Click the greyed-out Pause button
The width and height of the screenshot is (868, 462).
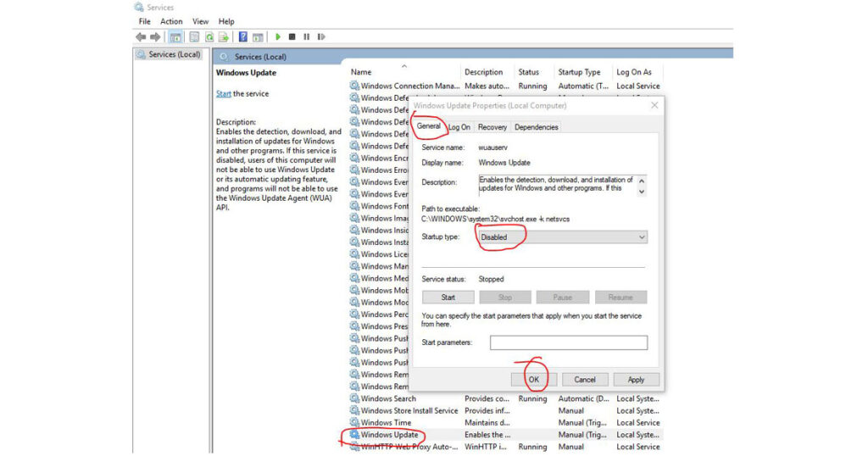pos(563,298)
